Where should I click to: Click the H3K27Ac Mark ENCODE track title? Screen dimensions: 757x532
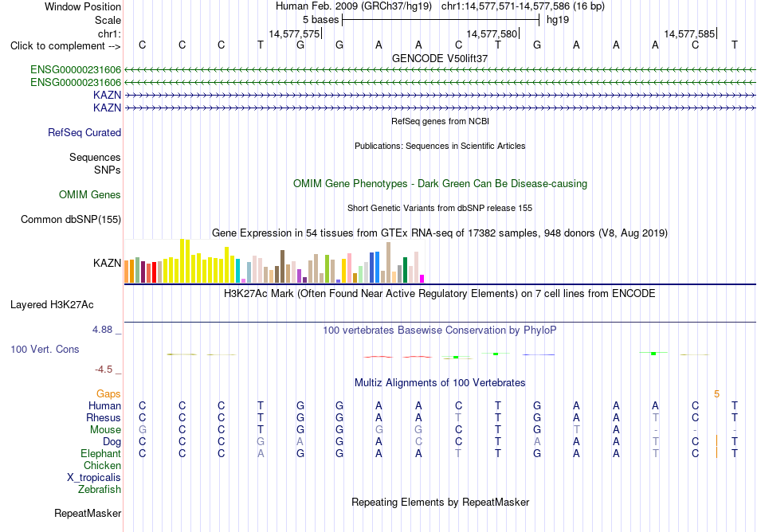(x=440, y=293)
